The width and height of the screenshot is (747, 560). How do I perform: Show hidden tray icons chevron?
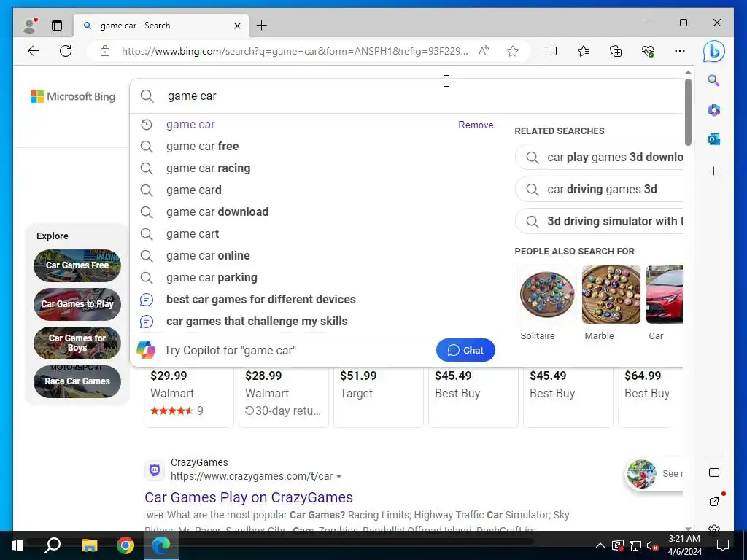(600, 545)
